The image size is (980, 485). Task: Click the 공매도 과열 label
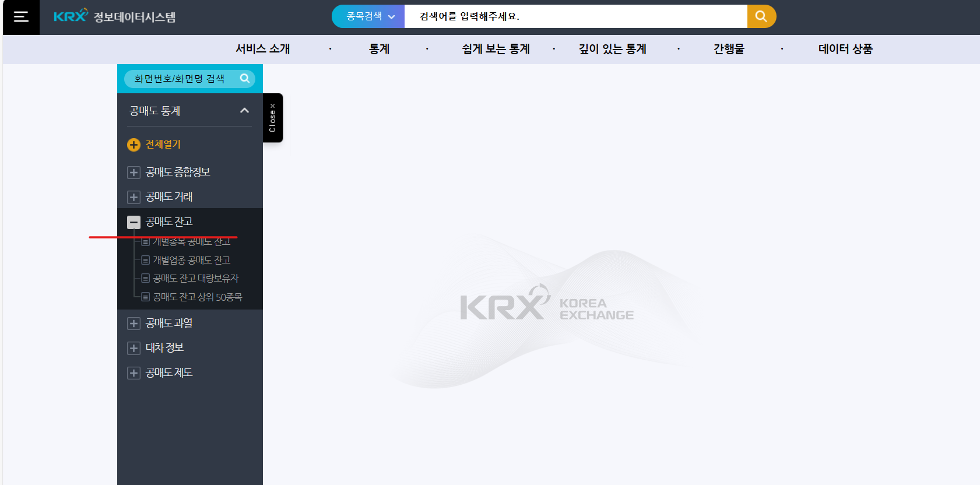point(169,324)
